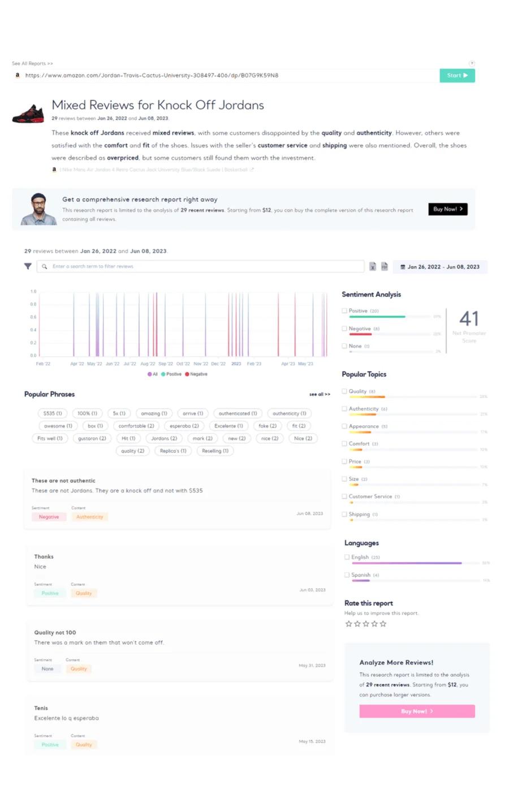Select the 'amazing (1)' phrase chip
The height and width of the screenshot is (812, 509).
pyautogui.click(x=154, y=413)
